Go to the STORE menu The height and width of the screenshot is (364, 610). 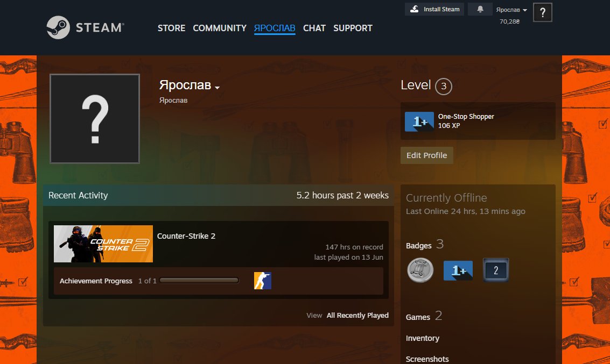tap(171, 28)
